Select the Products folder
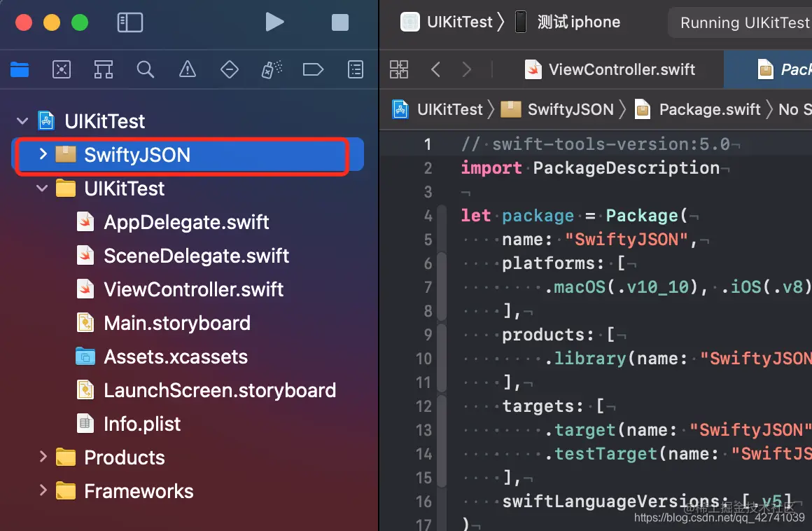This screenshot has height=531, width=812. tap(110, 457)
